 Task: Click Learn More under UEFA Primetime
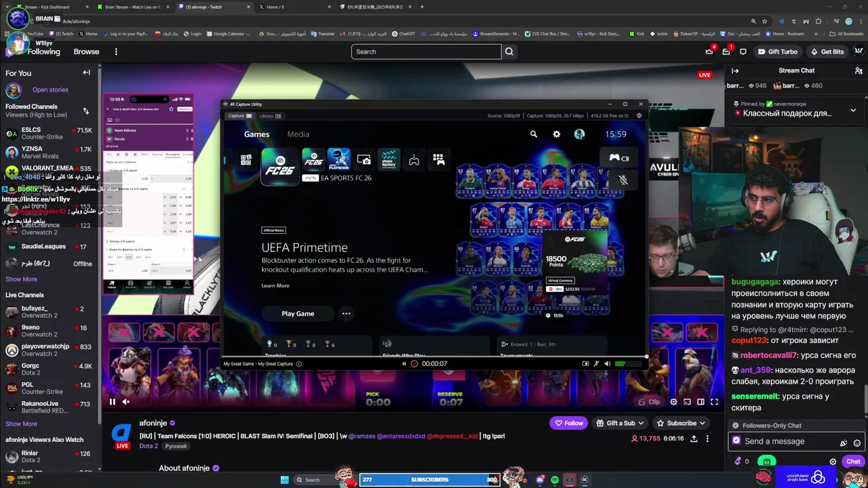(x=275, y=285)
